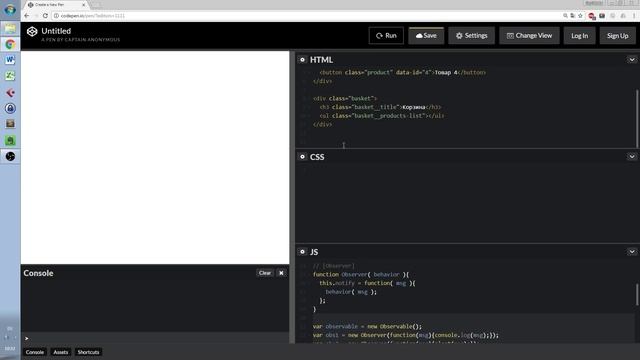Open Excel from taskbar

pos(10,76)
